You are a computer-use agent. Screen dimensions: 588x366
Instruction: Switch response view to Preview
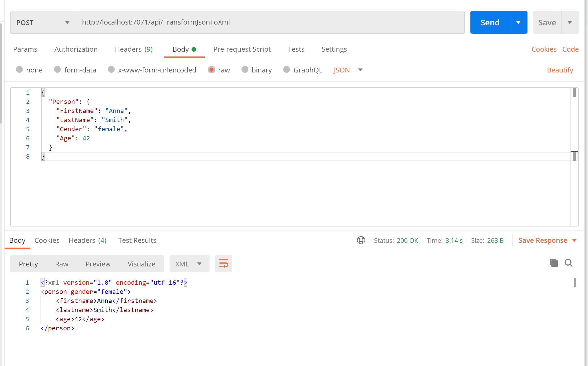click(98, 264)
